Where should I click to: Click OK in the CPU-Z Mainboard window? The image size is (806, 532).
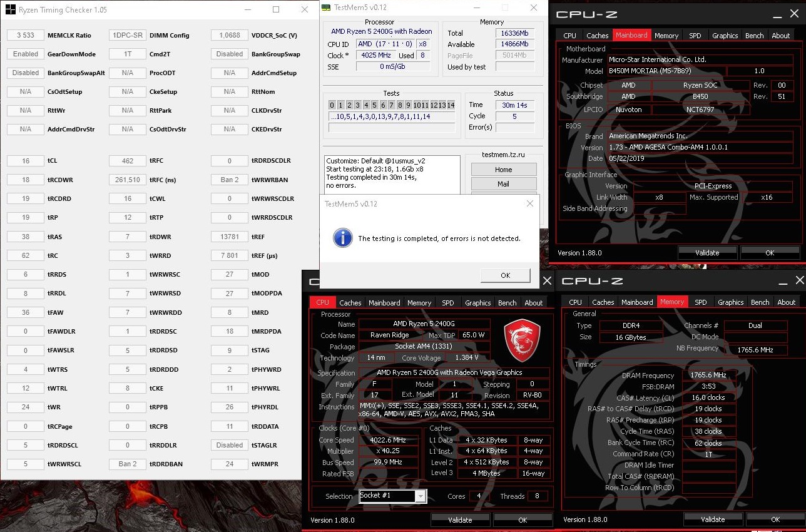[770, 253]
